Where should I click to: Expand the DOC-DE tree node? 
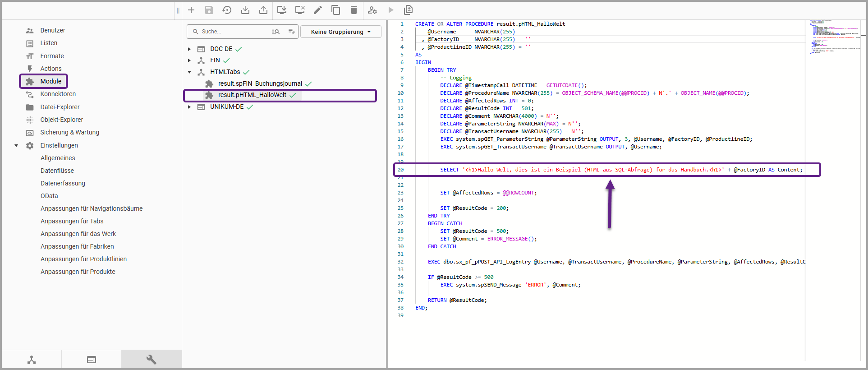(x=189, y=49)
